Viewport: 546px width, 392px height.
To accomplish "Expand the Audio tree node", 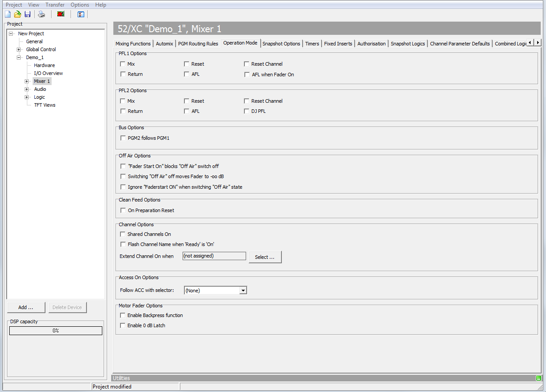I will 26,89.
